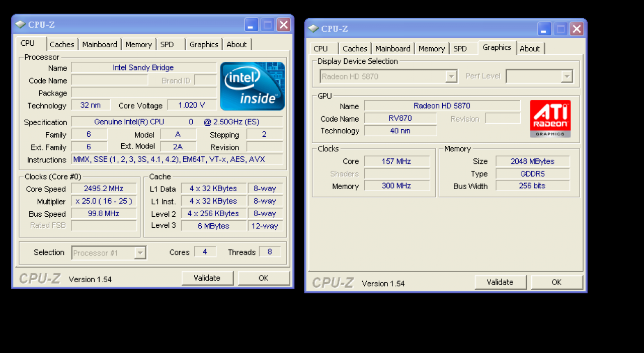Select the CPU tab in left window
Image resolution: width=644 pixels, height=353 pixels.
click(28, 43)
